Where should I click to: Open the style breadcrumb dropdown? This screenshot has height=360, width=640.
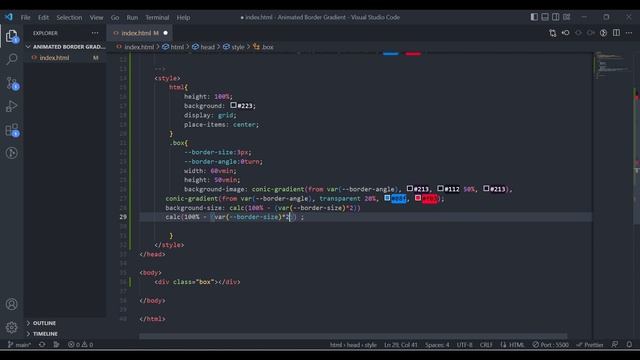[x=234, y=47]
